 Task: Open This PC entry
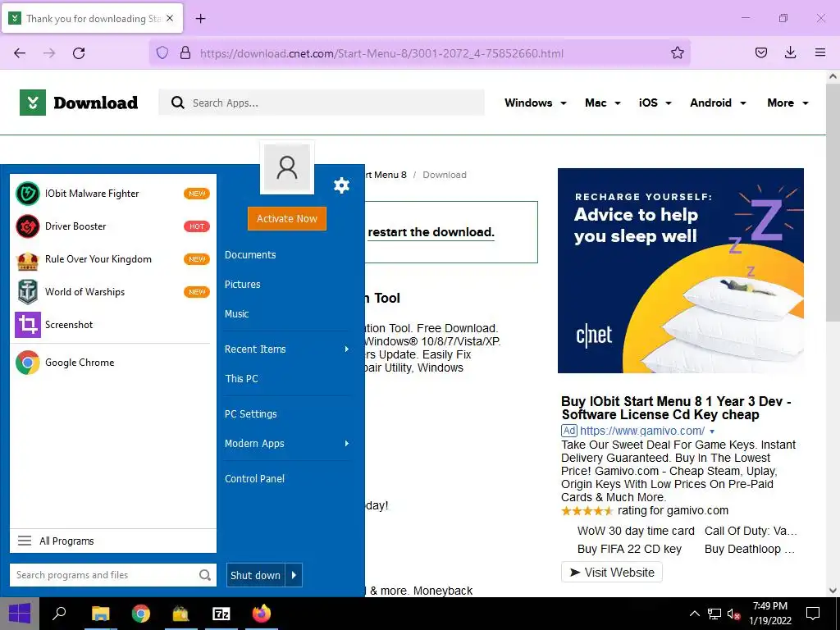pyautogui.click(x=241, y=379)
